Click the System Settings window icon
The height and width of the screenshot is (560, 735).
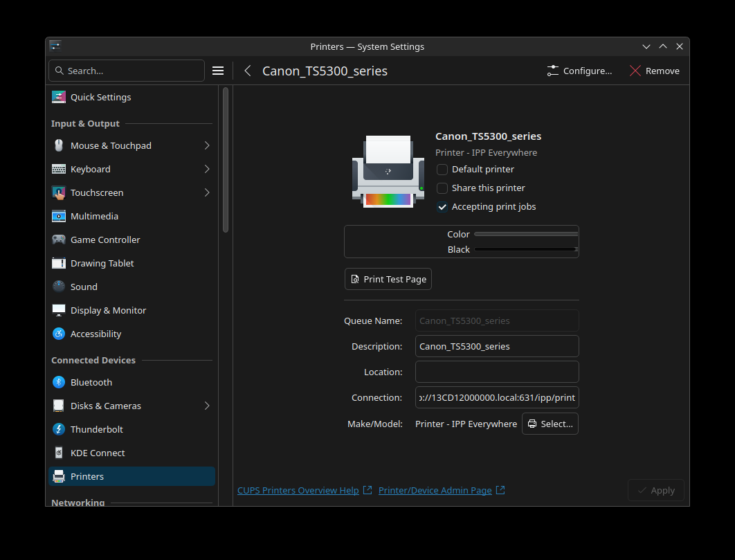(x=55, y=46)
